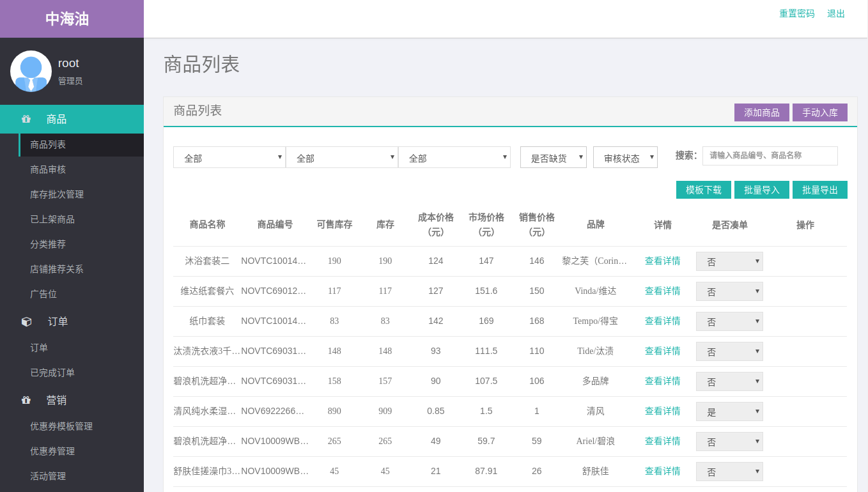This screenshot has height=492, width=868.
Task: Open 优惠券管理 sidebar entry
Action: pos(52,451)
